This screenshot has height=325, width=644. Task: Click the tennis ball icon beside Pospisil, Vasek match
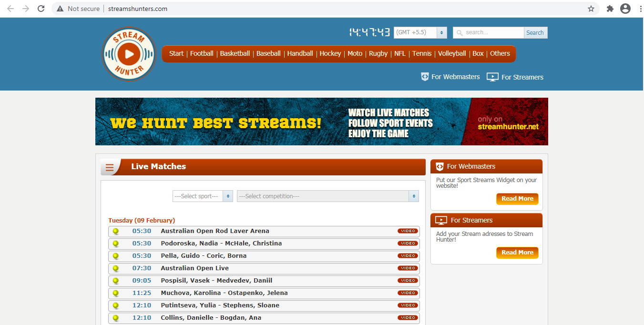pos(115,281)
